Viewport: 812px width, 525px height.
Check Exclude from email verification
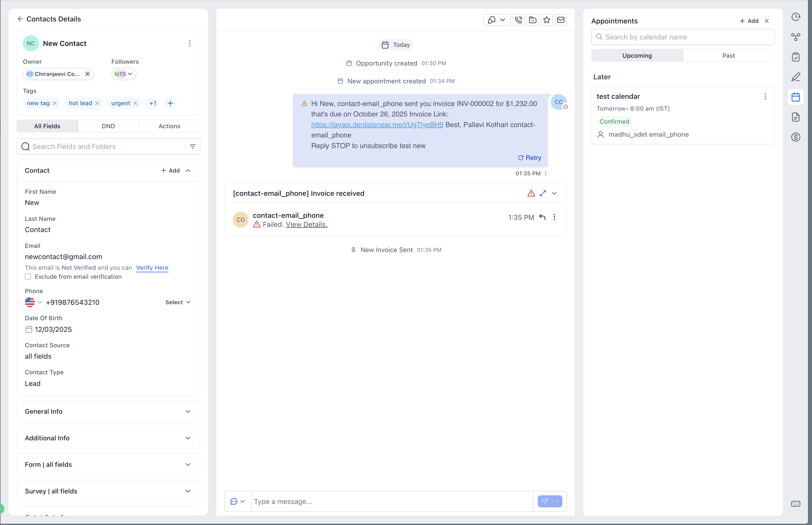[x=28, y=277]
